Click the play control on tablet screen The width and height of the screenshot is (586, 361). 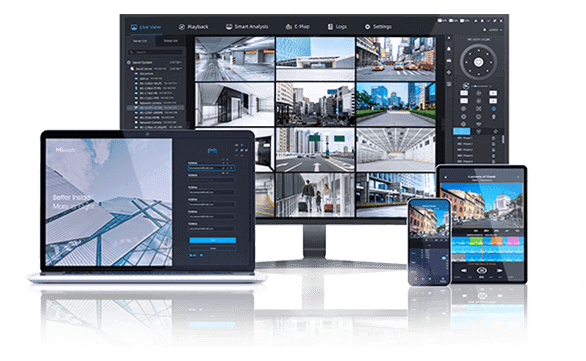(481, 270)
